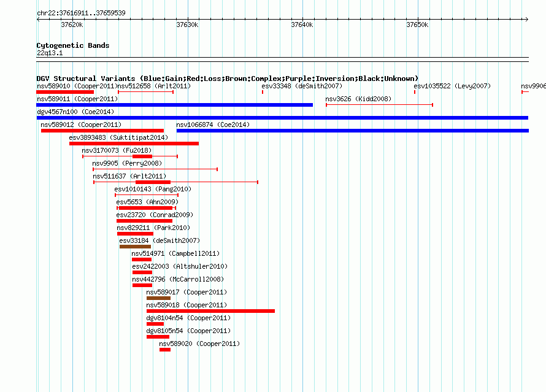The height and width of the screenshot is (392, 546).
Task: Open nsv589018 (Cooper2011) variant label
Action: coord(186,305)
